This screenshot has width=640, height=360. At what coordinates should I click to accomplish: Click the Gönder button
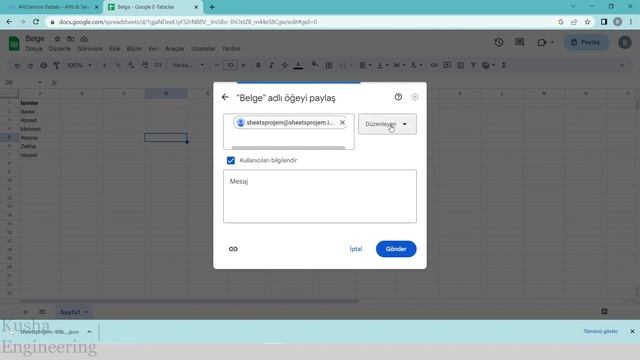click(396, 249)
